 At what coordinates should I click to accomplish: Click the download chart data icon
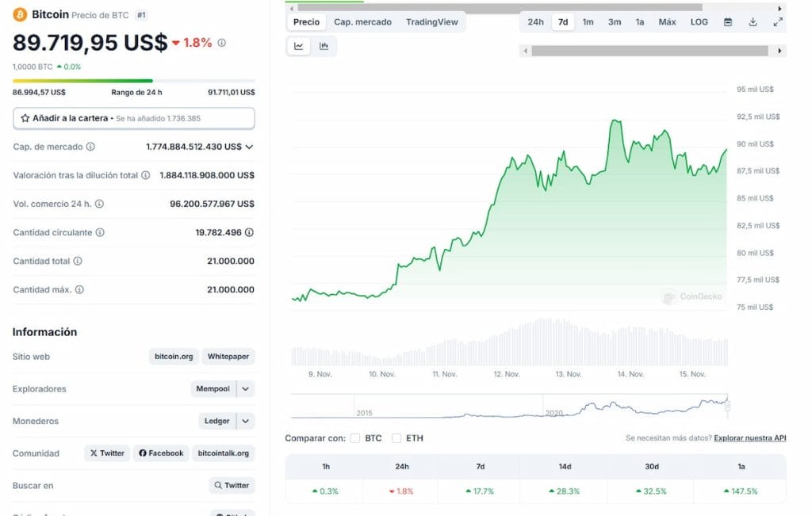point(753,22)
